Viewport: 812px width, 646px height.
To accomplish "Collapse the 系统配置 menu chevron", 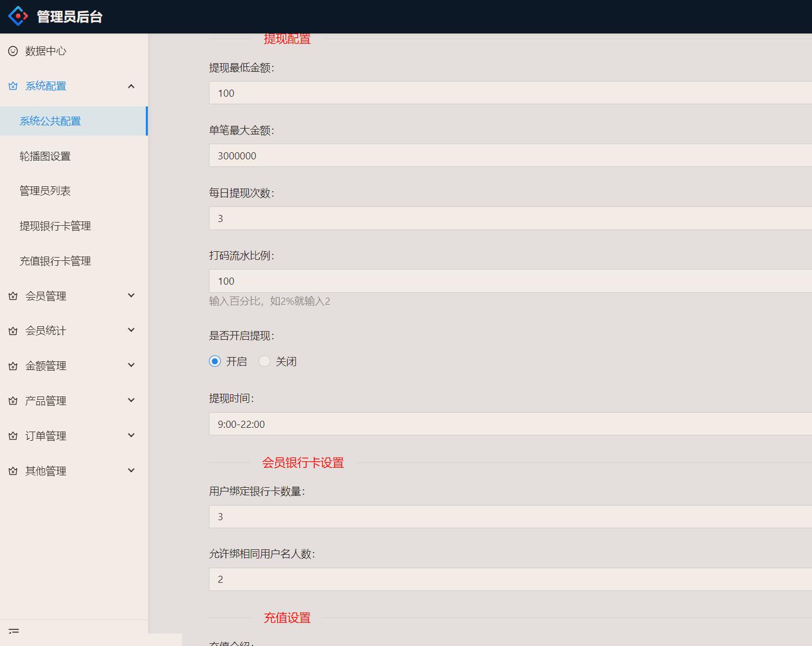I will coord(131,86).
